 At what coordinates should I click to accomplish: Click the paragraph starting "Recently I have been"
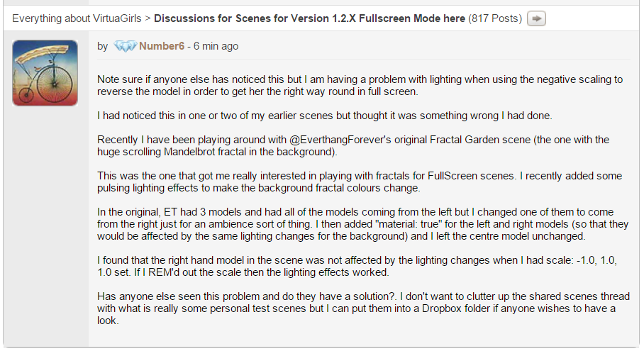(355, 145)
